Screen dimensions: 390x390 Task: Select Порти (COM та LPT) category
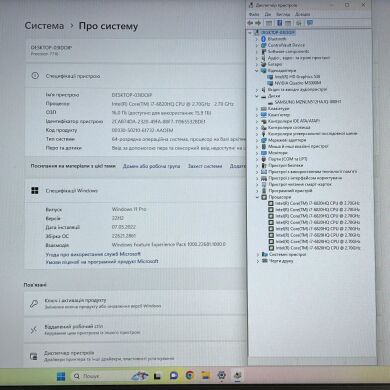[288, 159]
